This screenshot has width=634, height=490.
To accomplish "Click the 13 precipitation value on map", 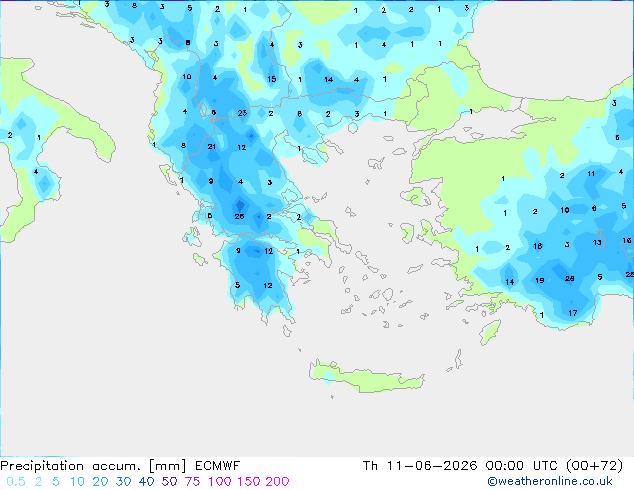I will [x=597, y=243].
